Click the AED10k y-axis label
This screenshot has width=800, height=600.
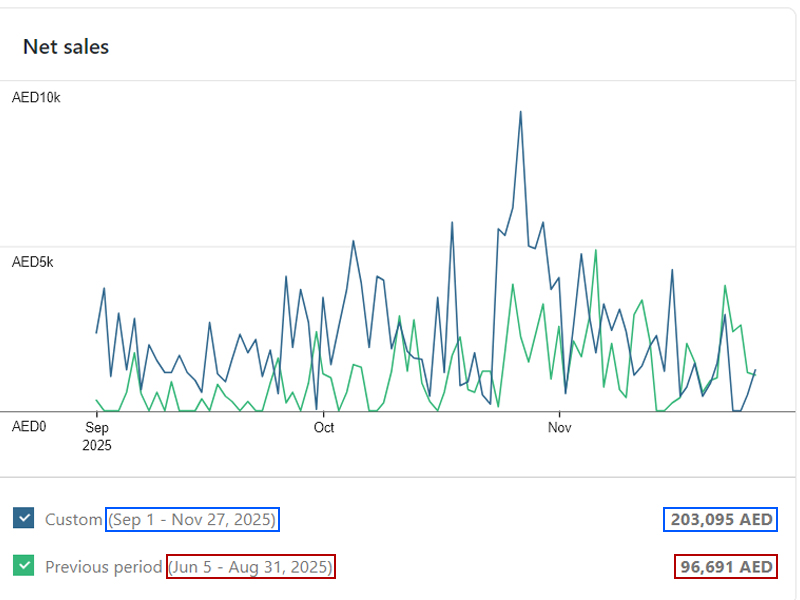point(36,98)
